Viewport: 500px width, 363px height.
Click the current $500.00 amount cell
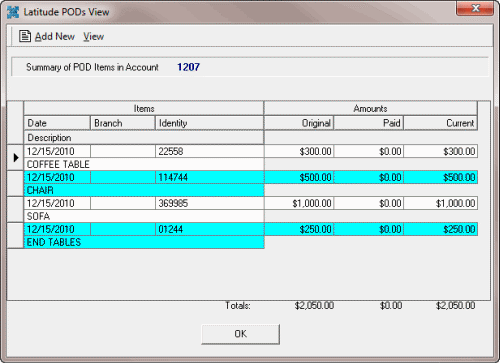pyautogui.click(x=441, y=177)
